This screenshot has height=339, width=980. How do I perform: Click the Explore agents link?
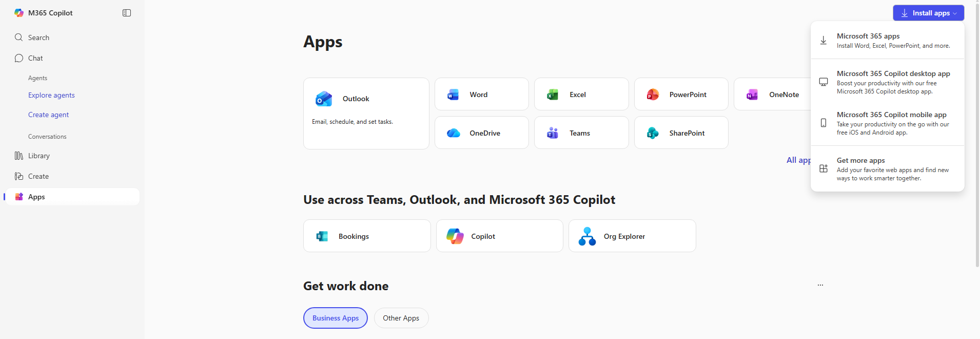[51, 95]
